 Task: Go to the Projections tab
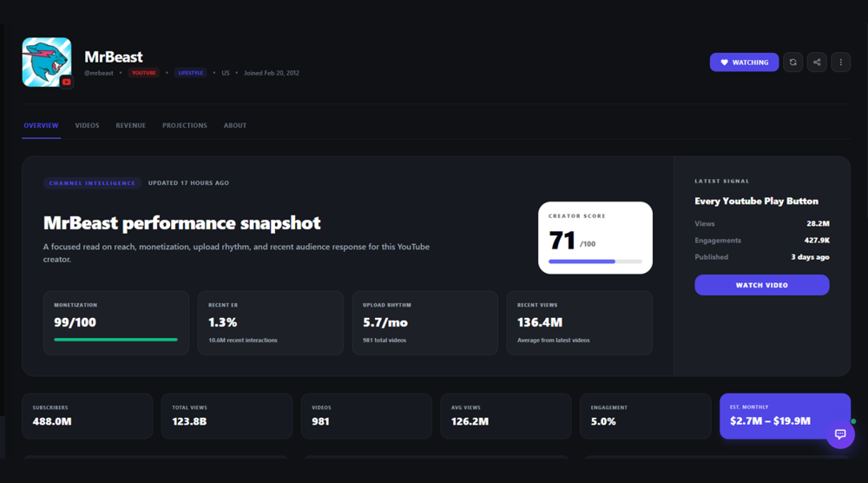[184, 126]
